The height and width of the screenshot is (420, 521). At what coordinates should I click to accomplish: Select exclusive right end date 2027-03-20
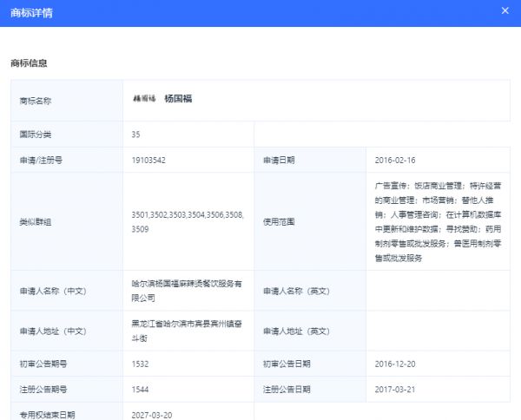152,415
